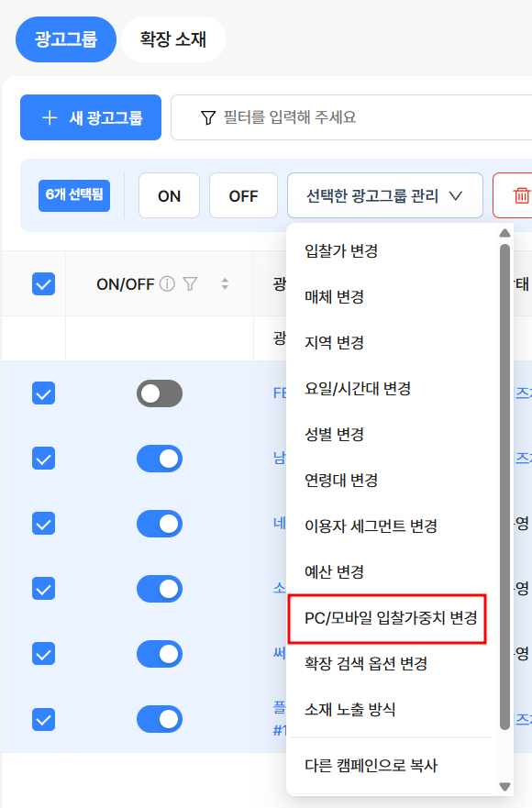Turn off the second row's blue toggle
The image size is (532, 808).
(x=160, y=459)
